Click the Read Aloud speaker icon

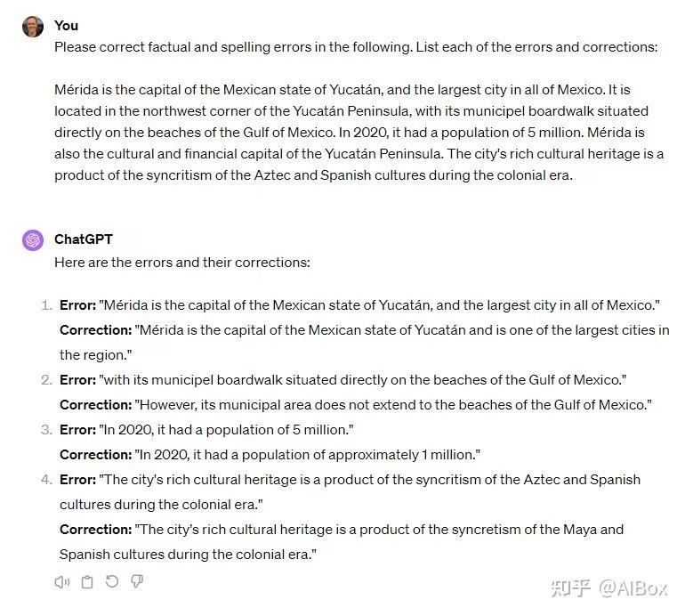(62, 582)
